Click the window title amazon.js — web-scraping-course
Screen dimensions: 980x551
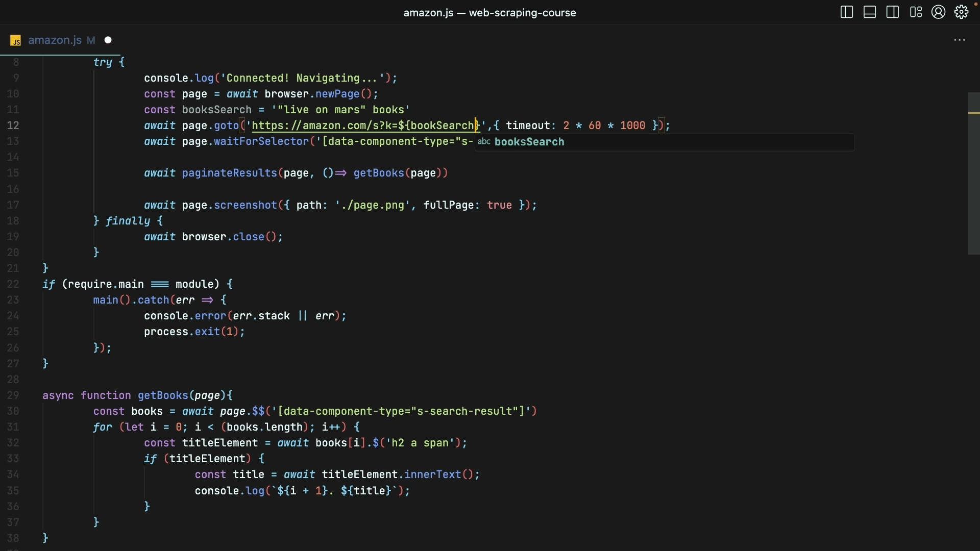(489, 13)
